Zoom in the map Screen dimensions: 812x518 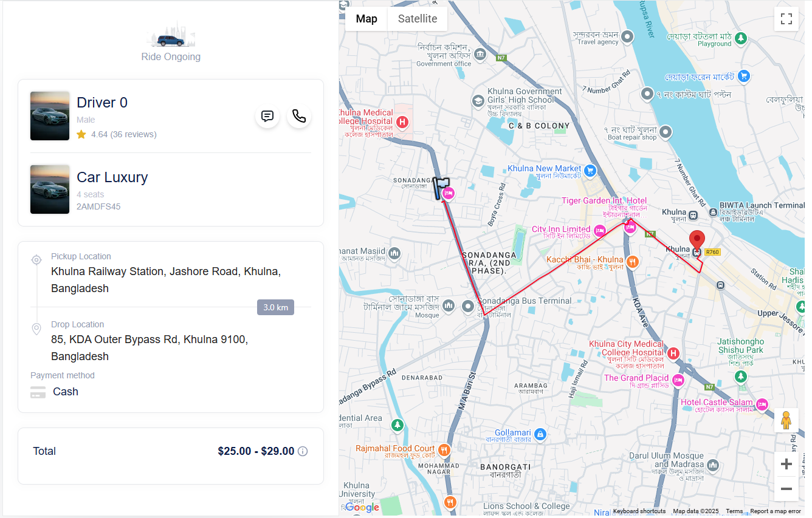[x=786, y=464]
